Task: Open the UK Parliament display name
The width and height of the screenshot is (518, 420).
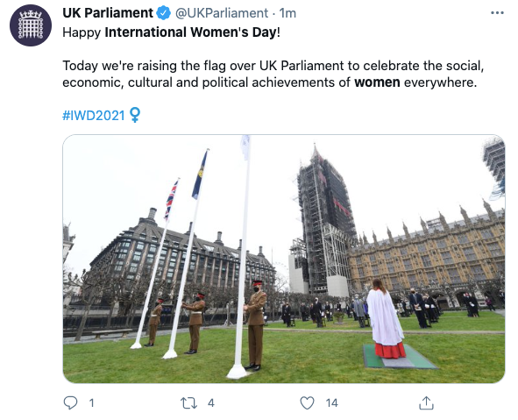Action: click(x=108, y=13)
